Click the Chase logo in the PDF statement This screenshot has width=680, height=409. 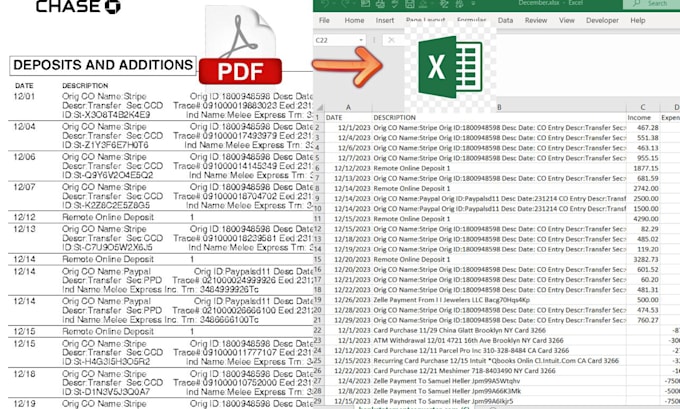point(78,6)
